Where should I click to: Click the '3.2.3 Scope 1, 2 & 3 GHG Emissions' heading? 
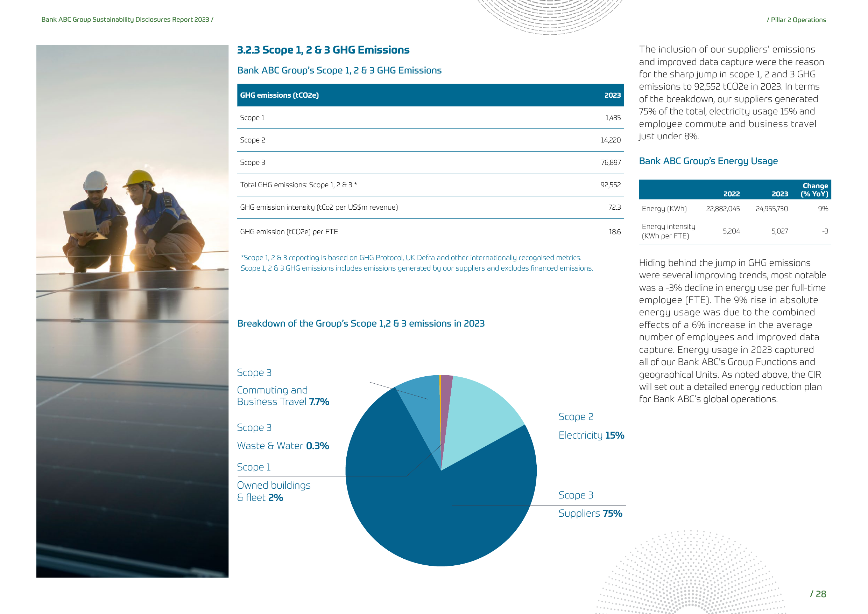pyautogui.click(x=323, y=50)
